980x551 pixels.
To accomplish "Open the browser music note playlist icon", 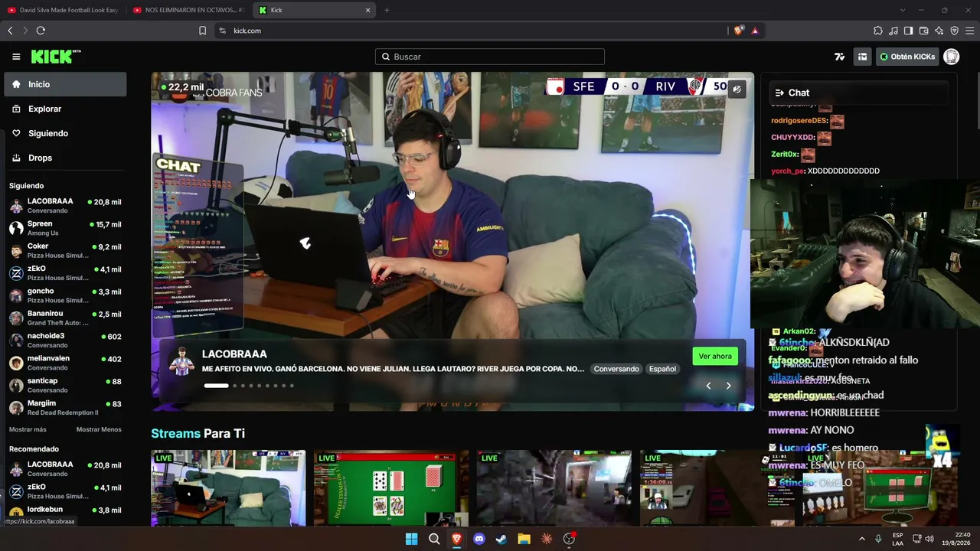I will click(x=893, y=31).
